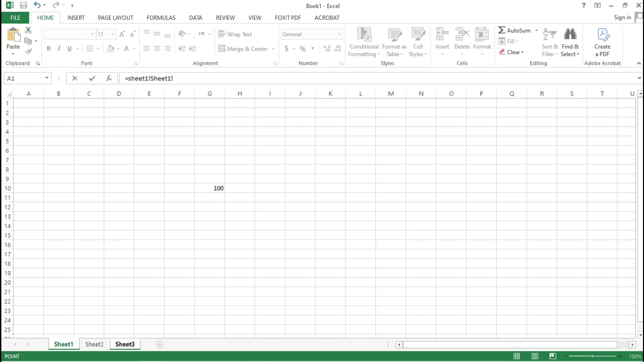
Task: Click the Create a PDF icon
Action: click(602, 35)
